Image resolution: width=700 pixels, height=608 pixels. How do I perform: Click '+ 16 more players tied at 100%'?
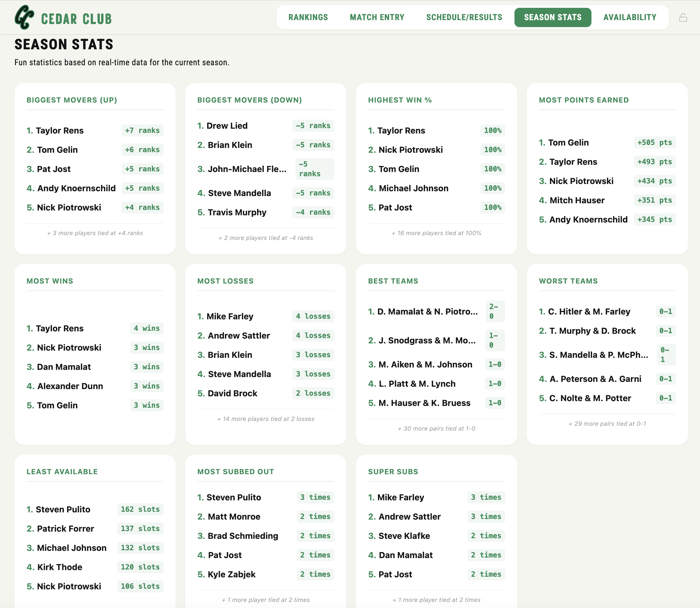pyautogui.click(x=436, y=233)
